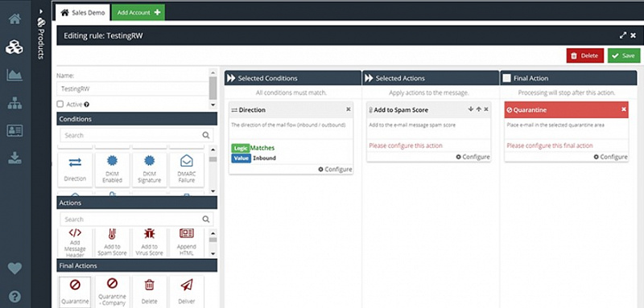
Task: Select the Direction condition tile
Action: pos(75,170)
